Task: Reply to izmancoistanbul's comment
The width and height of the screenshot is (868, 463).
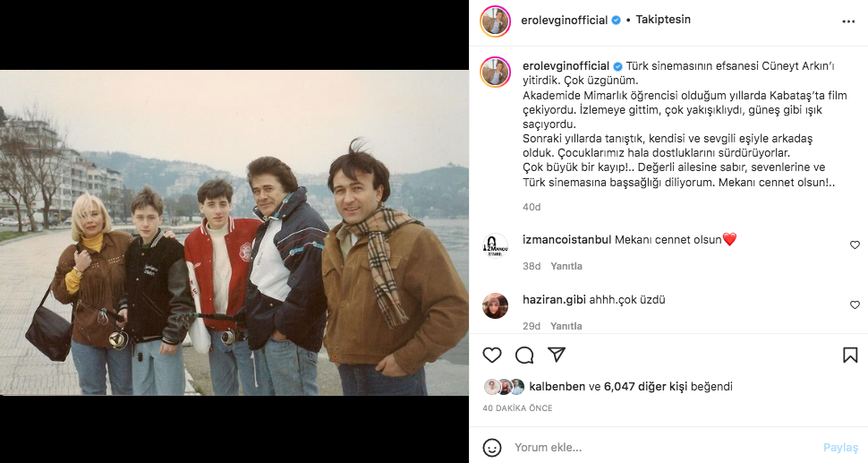Action: [566, 266]
